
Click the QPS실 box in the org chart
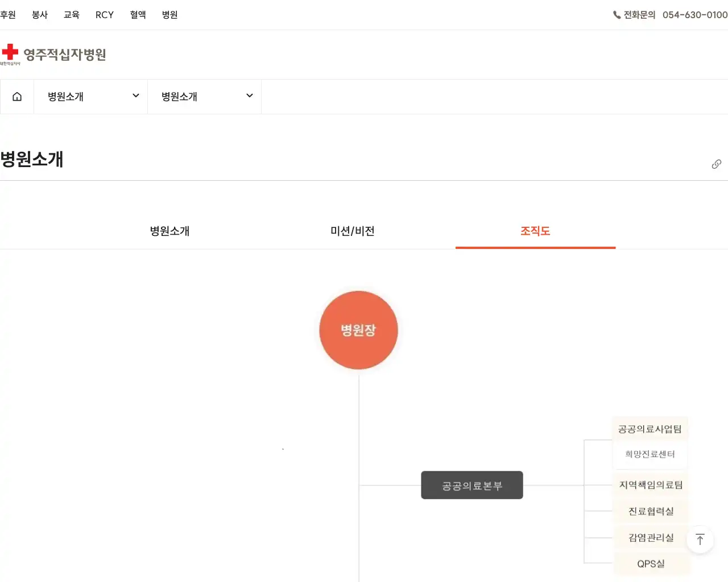(650, 563)
